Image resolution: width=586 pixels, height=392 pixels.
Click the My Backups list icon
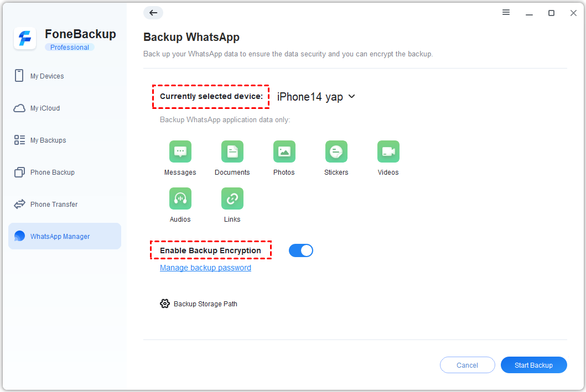[19, 140]
